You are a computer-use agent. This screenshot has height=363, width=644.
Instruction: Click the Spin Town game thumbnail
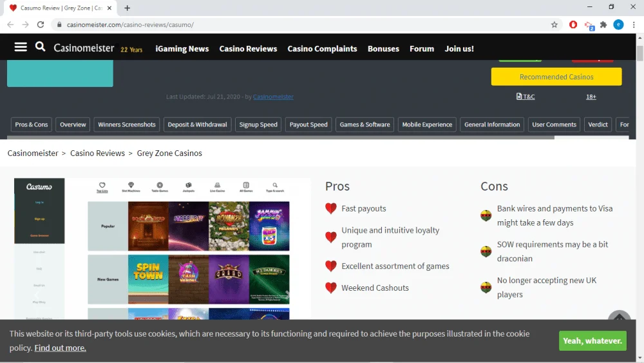coord(148,279)
